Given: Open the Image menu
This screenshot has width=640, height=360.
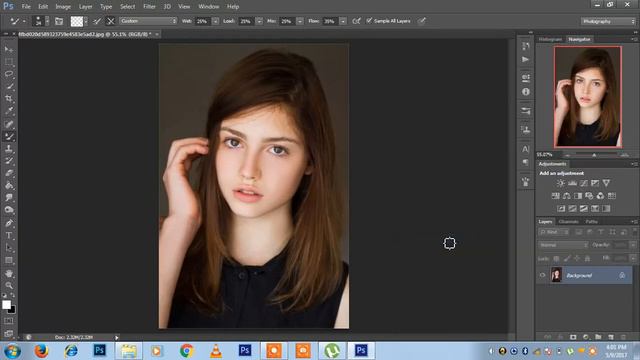Looking at the screenshot, I should 63,7.
